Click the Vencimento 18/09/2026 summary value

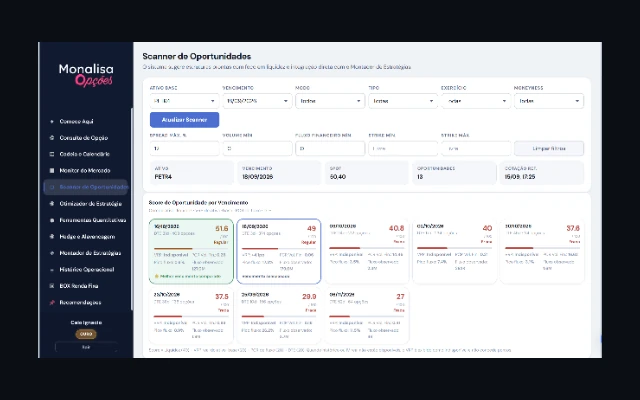(258, 177)
